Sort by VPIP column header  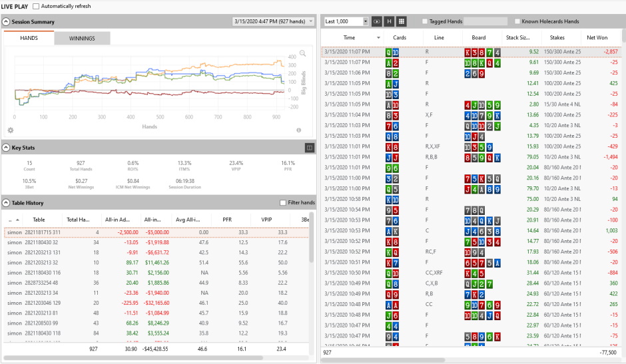click(266, 220)
